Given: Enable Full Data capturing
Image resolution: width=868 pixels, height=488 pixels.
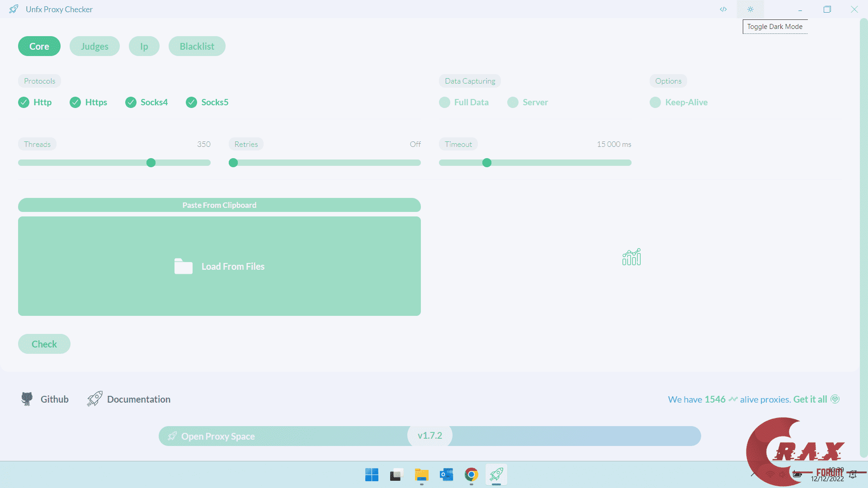Looking at the screenshot, I should click(444, 103).
